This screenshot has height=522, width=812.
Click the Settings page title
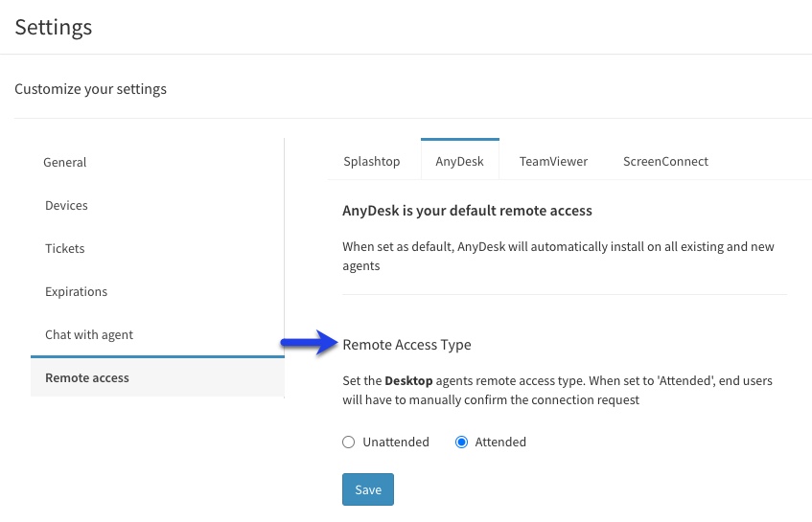[54, 27]
